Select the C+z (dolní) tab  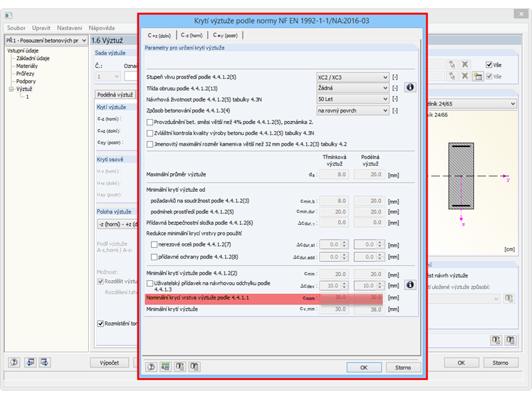point(160,35)
